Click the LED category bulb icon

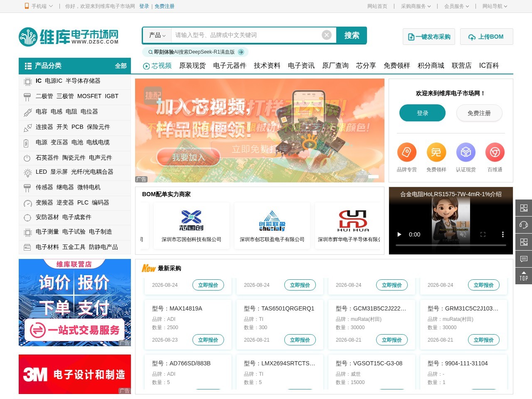pos(27,172)
